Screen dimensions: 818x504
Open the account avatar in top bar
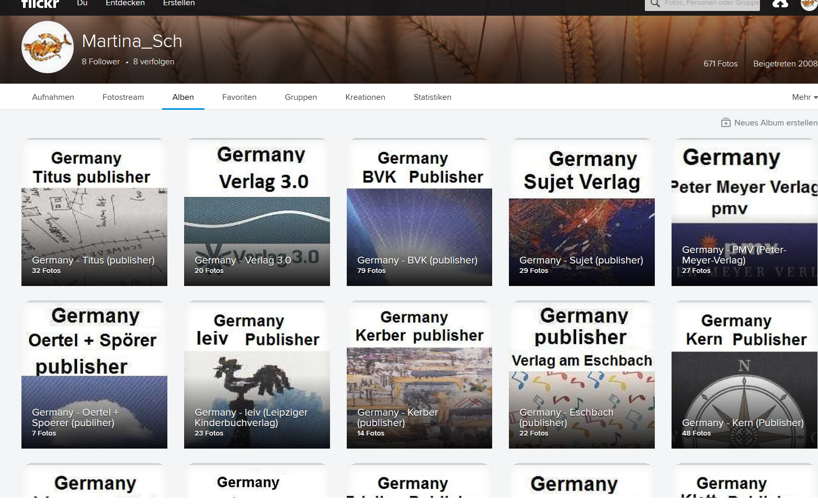pyautogui.click(x=809, y=4)
